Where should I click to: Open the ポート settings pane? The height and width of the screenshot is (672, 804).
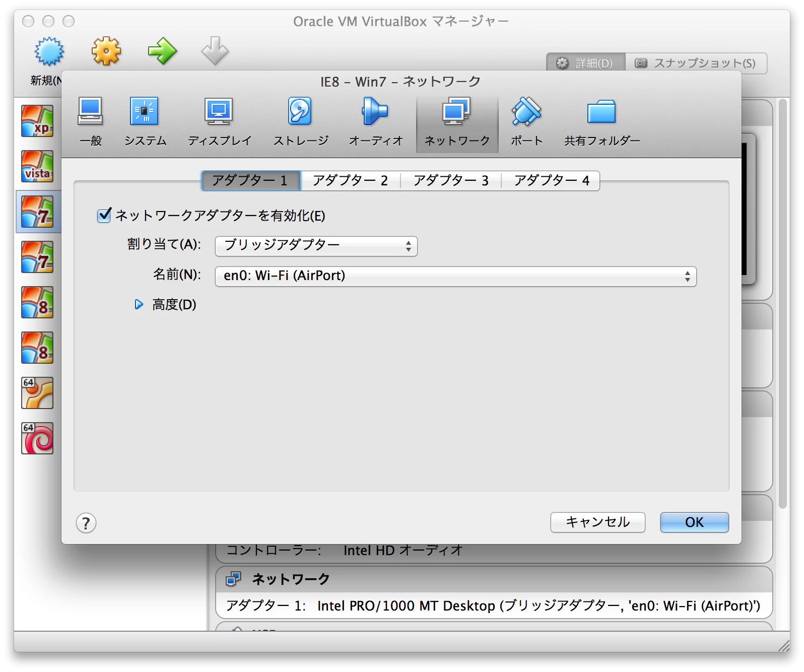[x=526, y=122]
